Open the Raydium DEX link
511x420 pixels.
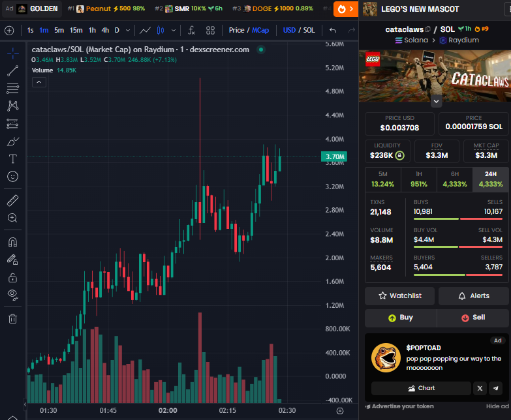(x=459, y=40)
